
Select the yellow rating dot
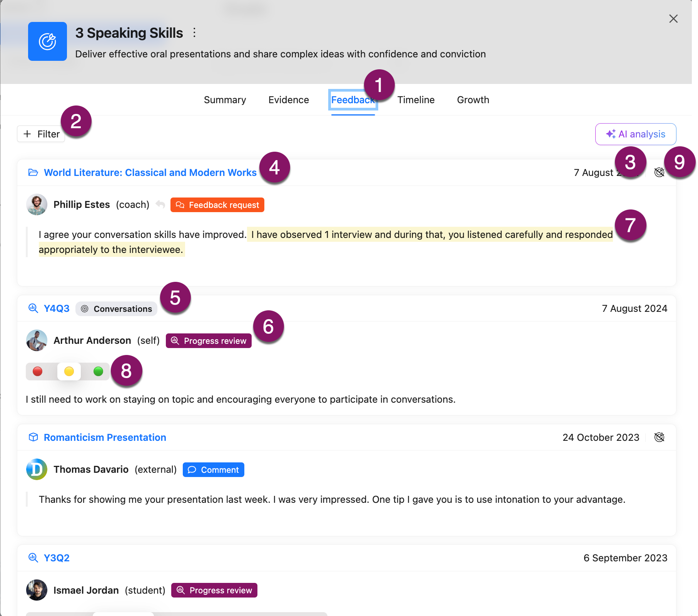click(69, 371)
